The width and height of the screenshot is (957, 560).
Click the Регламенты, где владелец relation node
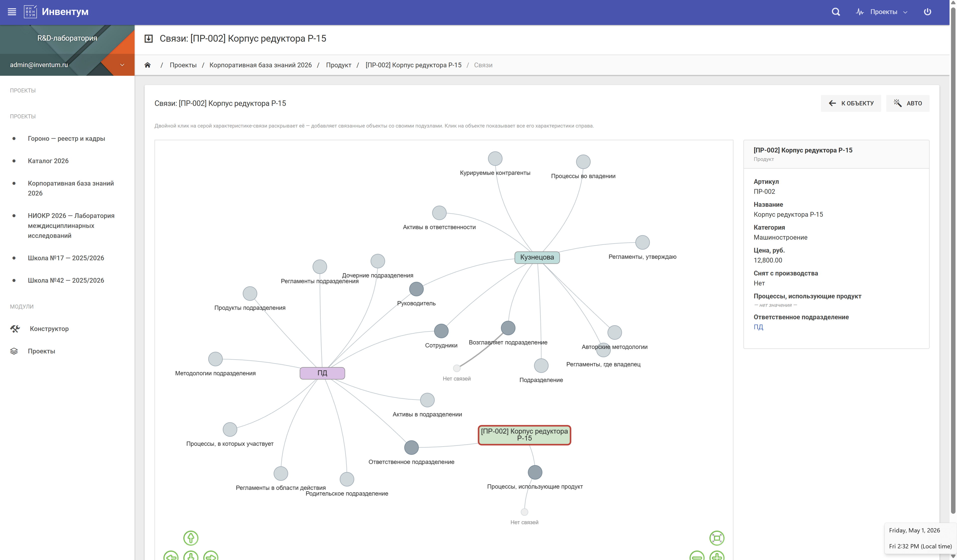click(x=603, y=350)
